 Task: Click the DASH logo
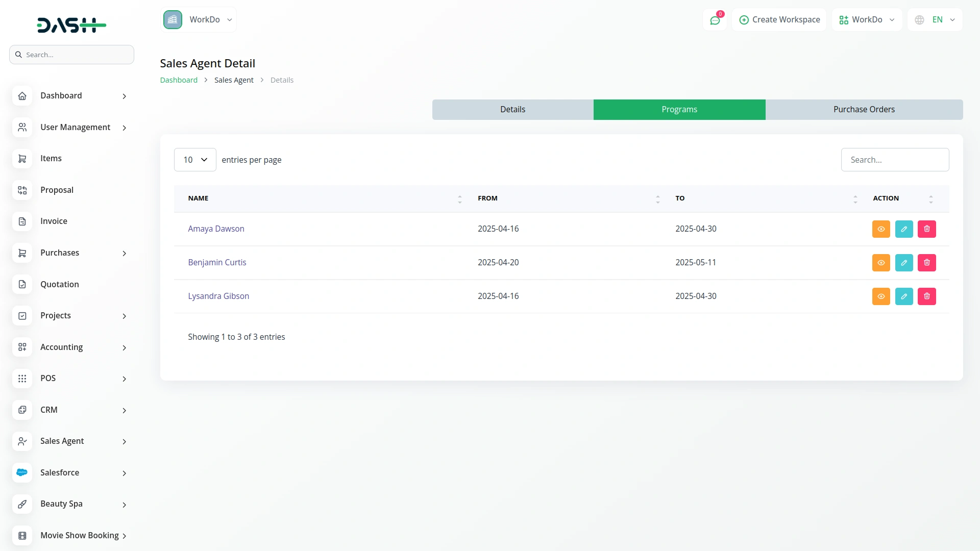[71, 25]
